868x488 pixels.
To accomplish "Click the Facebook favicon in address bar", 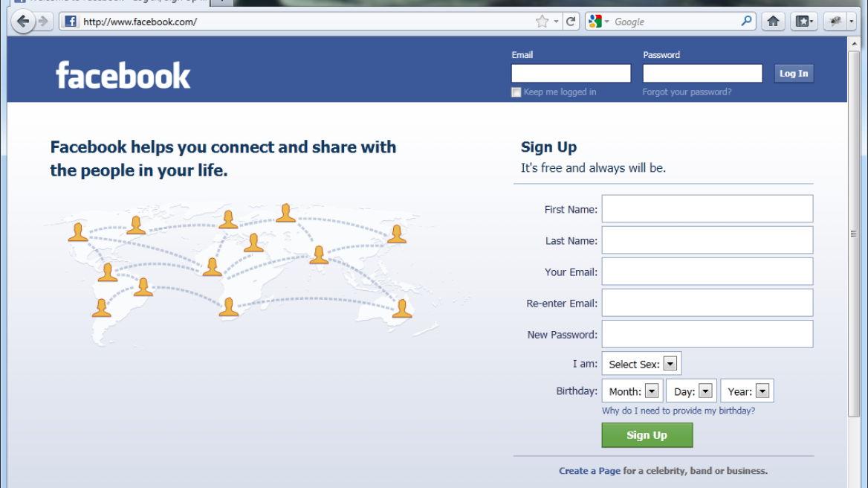I will pos(71,22).
